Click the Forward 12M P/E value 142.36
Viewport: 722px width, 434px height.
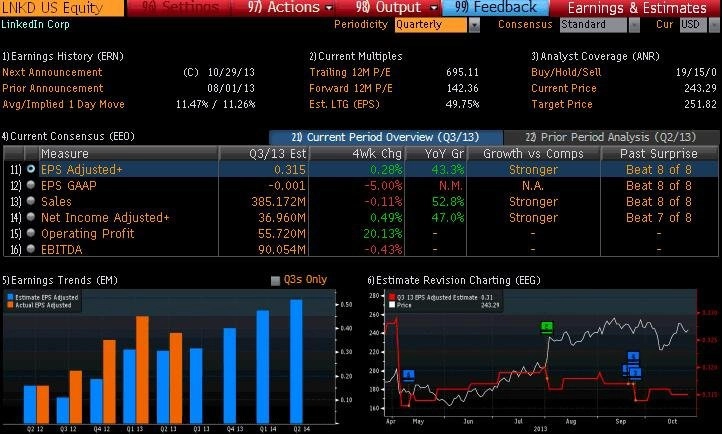tap(462, 88)
